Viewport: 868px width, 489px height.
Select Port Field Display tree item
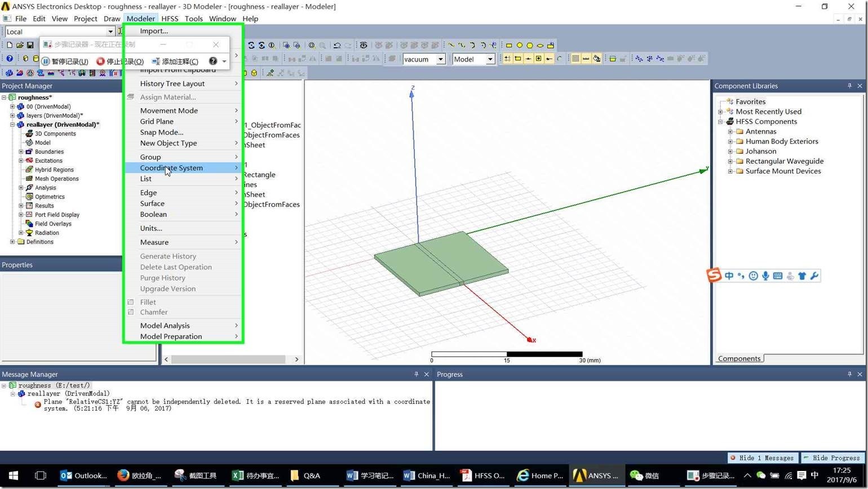pos(57,215)
